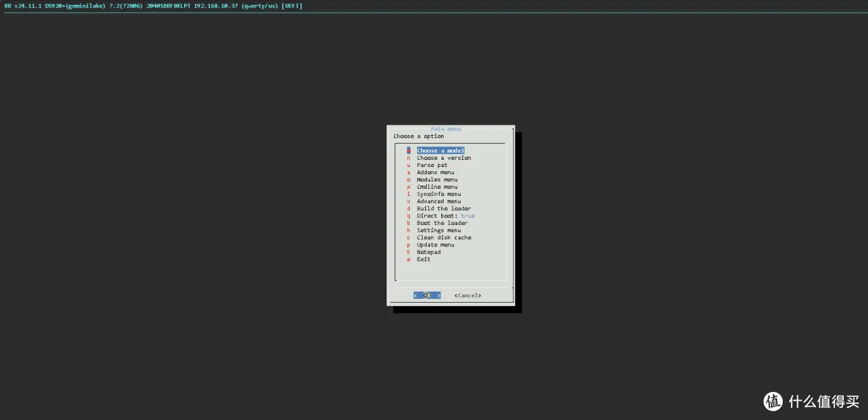Screen dimensions: 868x420
Task: Open the Settings menu
Action: [439, 230]
